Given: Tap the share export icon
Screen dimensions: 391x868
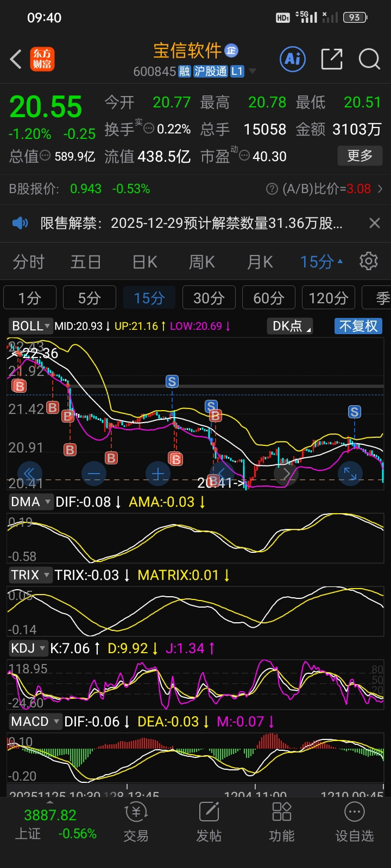Looking at the screenshot, I should coord(332,59).
